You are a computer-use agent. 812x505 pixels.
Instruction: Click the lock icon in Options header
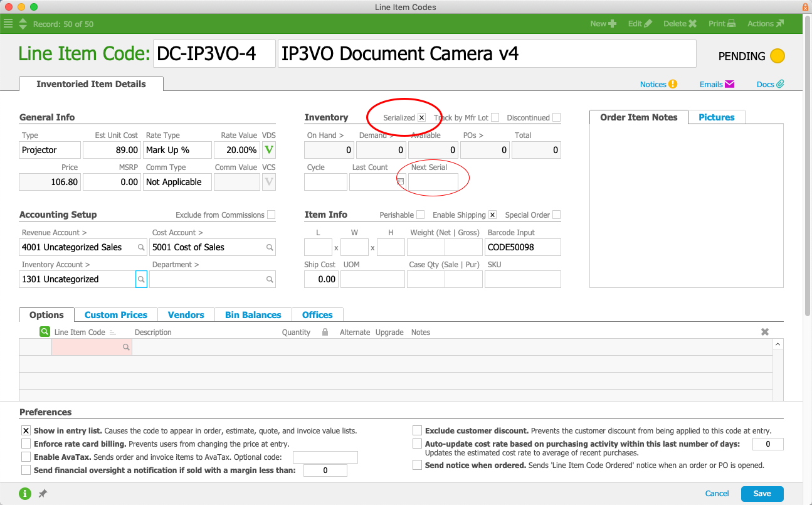click(325, 332)
